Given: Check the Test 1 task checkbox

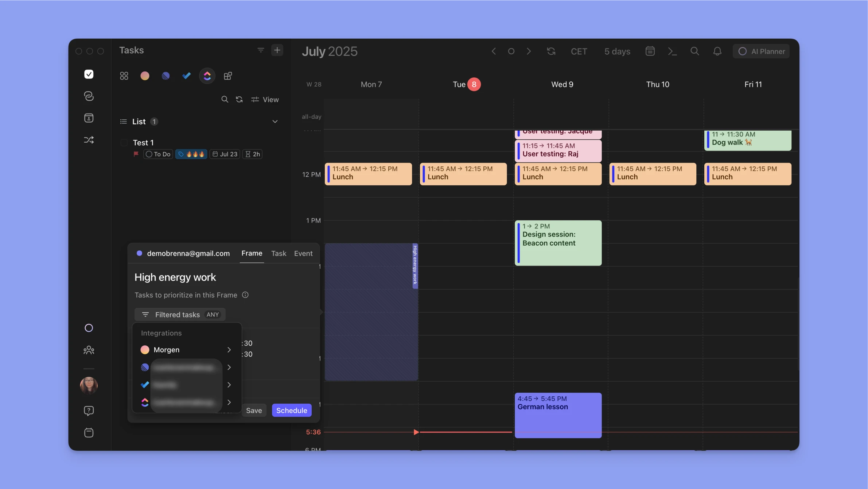Looking at the screenshot, I should (x=124, y=143).
